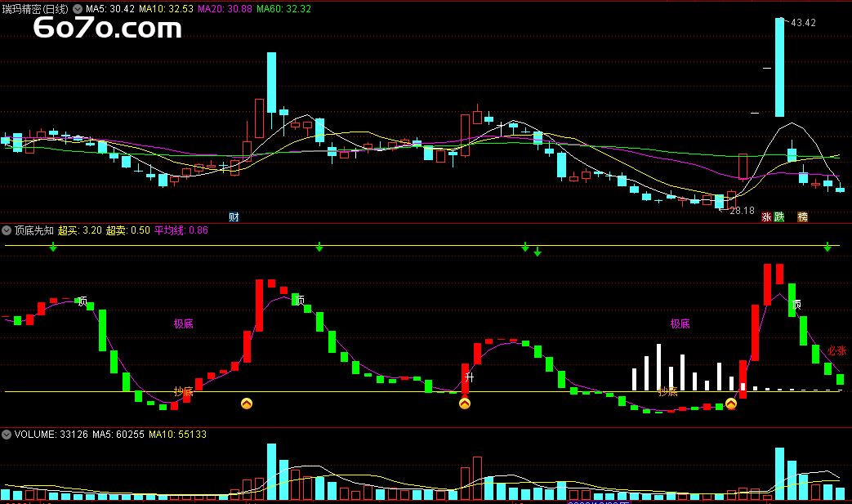Click the yellow up-arrow signal below the first red spike

(247, 404)
